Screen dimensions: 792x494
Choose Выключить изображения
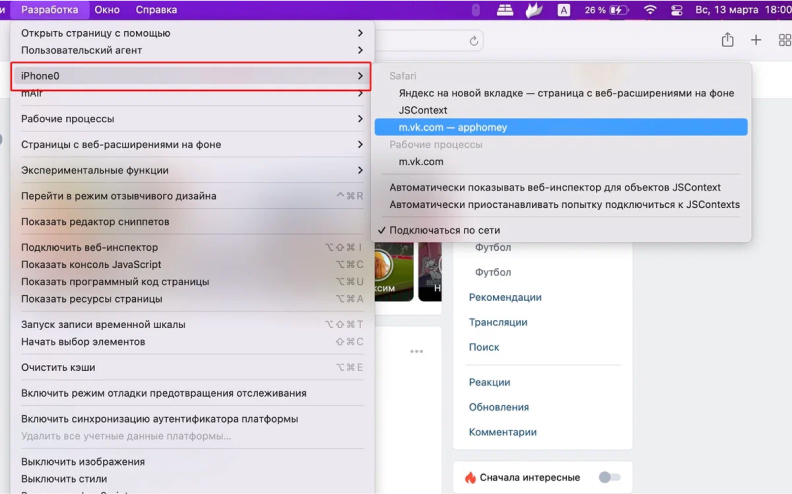click(192, 462)
